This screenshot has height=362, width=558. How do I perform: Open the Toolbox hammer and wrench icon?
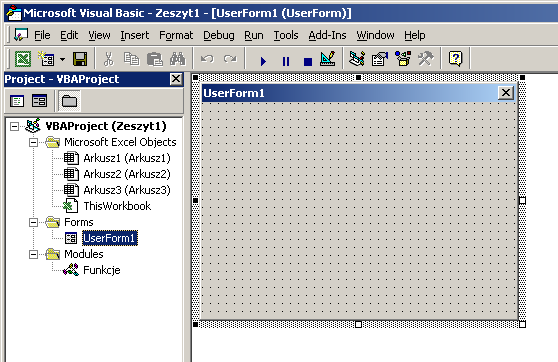426,59
